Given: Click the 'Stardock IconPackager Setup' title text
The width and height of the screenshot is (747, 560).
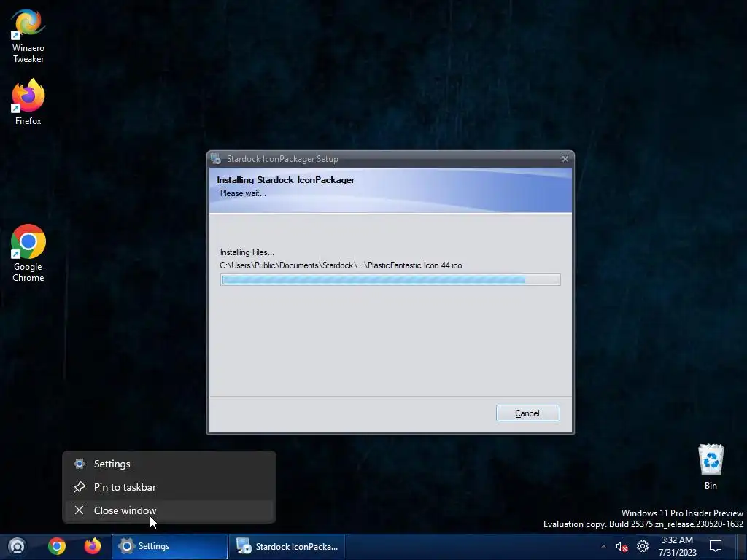Looking at the screenshot, I should (282, 159).
